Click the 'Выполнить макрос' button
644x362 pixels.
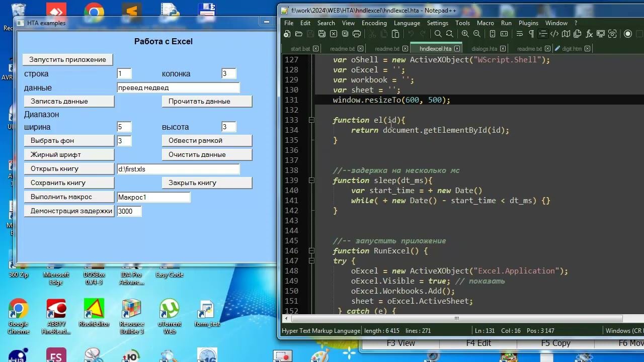pos(69,197)
